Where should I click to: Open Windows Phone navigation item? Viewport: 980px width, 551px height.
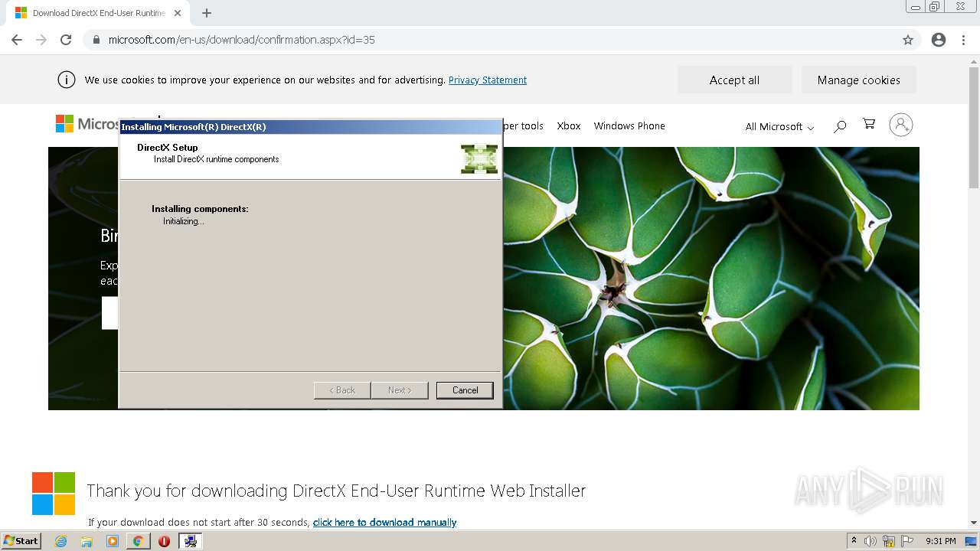click(629, 126)
